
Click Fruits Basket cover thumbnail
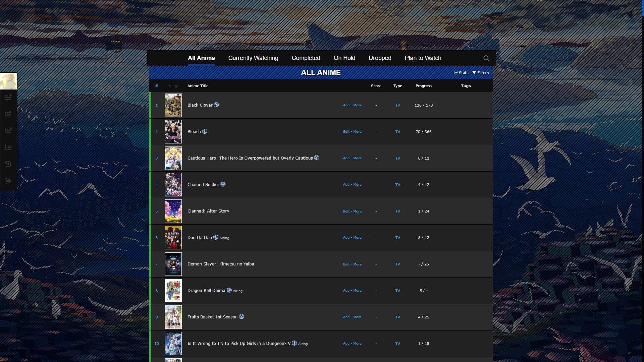(173, 317)
